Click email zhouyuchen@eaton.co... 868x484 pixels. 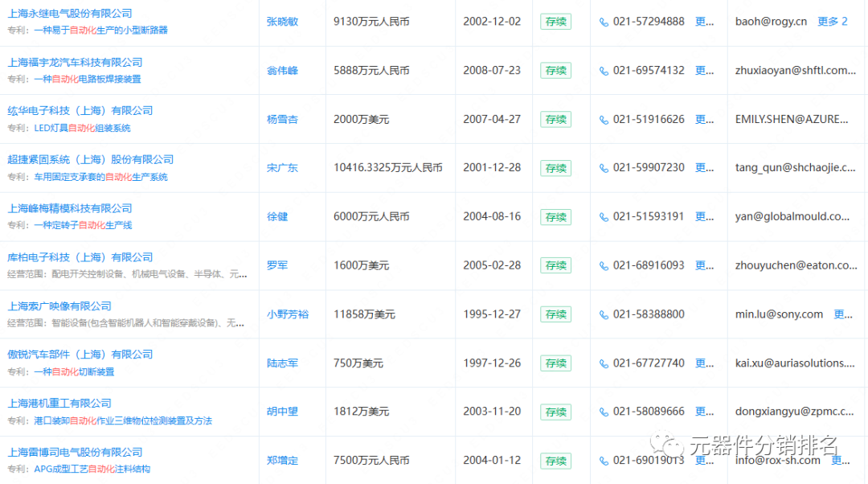pos(796,265)
